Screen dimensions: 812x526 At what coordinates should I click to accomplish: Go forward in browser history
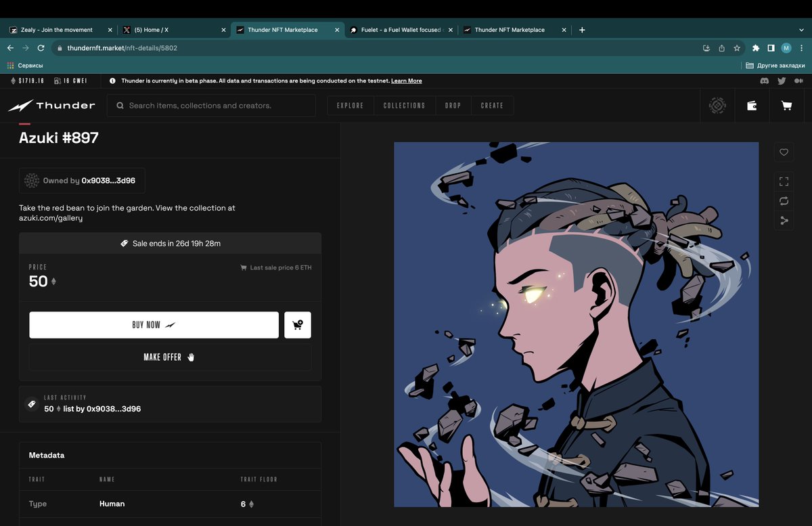[26, 48]
